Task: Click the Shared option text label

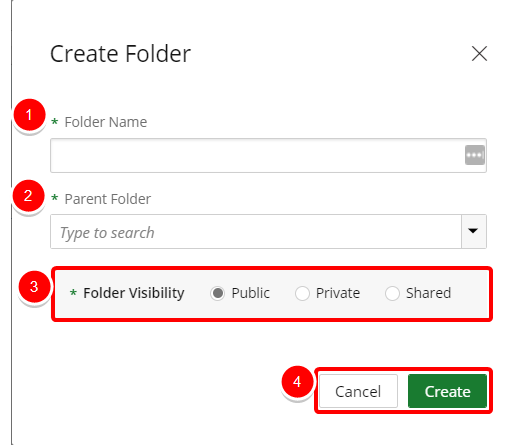Action: 428,293
